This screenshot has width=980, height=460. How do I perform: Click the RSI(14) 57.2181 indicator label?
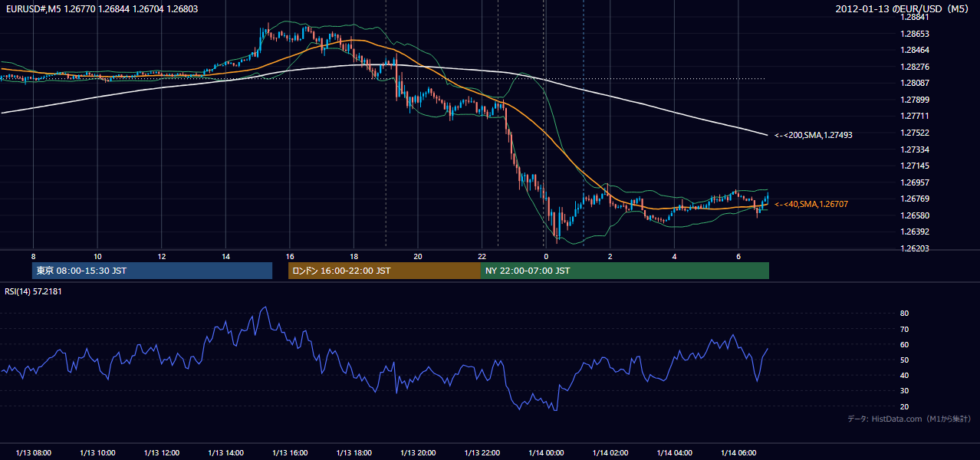33,292
